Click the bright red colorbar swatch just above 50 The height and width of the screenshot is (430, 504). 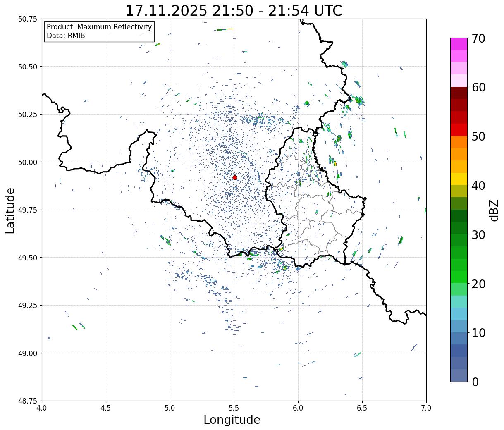(x=459, y=130)
